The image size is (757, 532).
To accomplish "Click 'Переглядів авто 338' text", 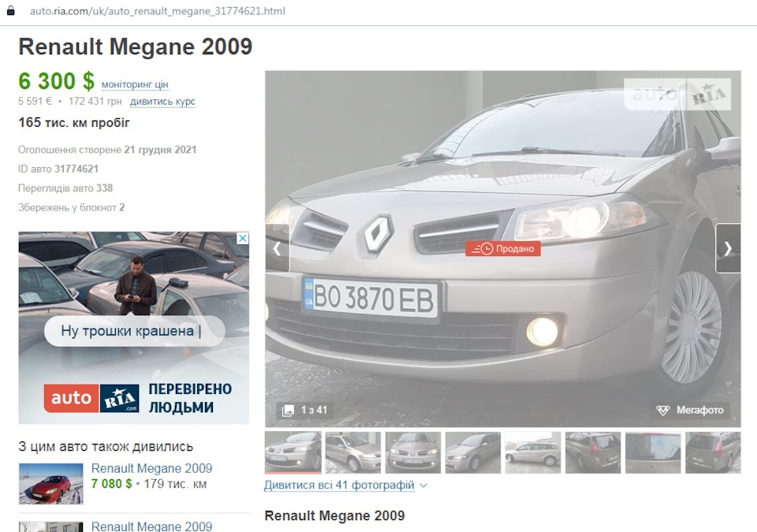I will [x=65, y=188].
